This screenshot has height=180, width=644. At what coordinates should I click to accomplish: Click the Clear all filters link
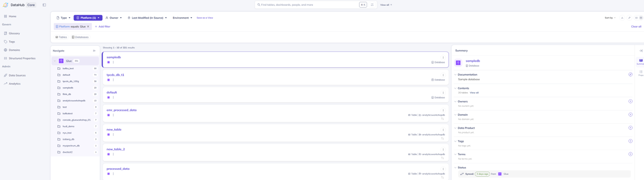tap(636, 27)
